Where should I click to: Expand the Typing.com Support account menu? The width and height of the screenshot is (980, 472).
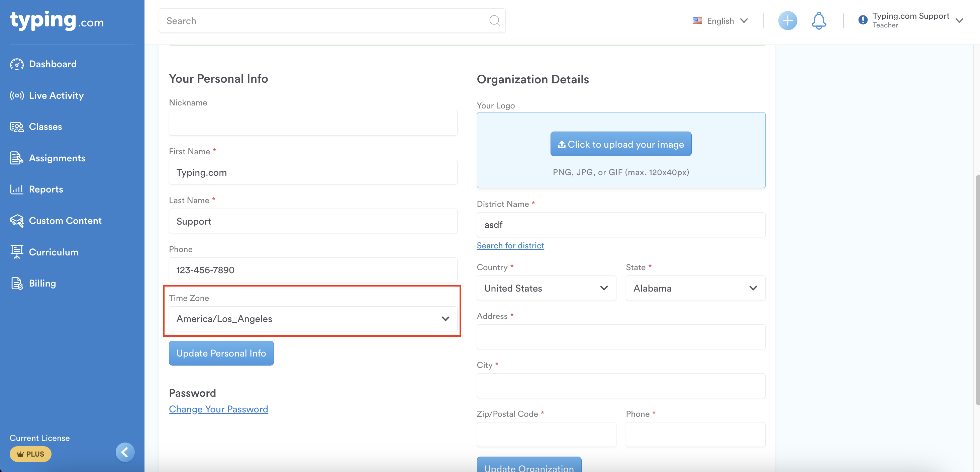pyautogui.click(x=911, y=20)
